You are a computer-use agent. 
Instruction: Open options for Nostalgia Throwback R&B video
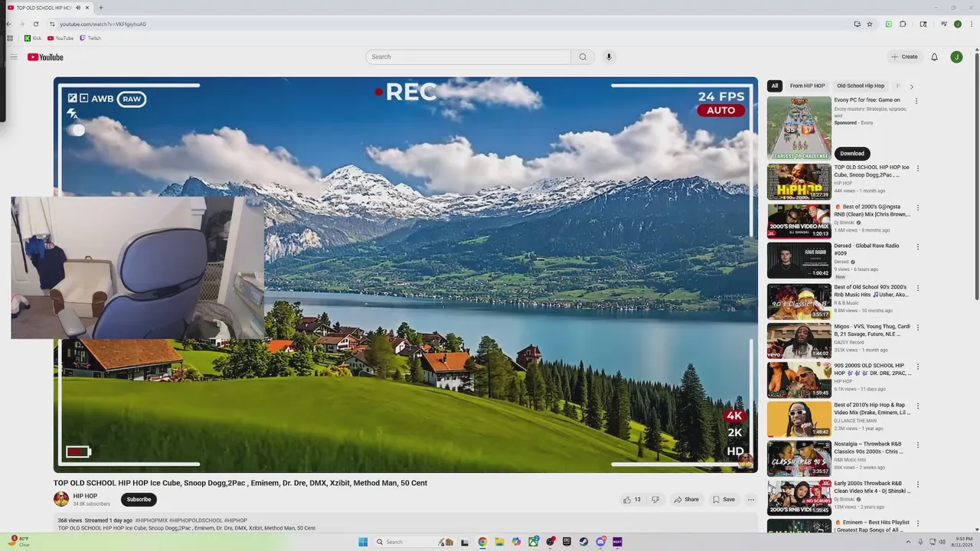point(917,445)
